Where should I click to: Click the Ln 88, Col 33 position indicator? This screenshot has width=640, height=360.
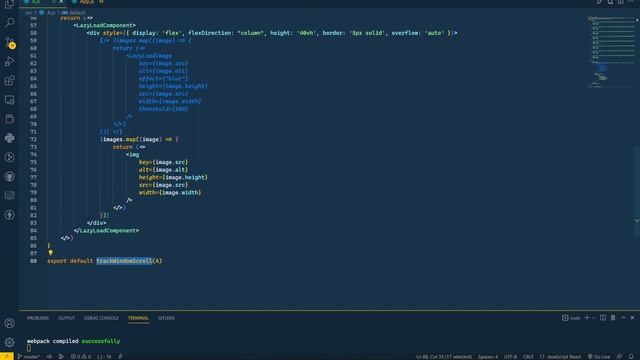pyautogui.click(x=444, y=356)
